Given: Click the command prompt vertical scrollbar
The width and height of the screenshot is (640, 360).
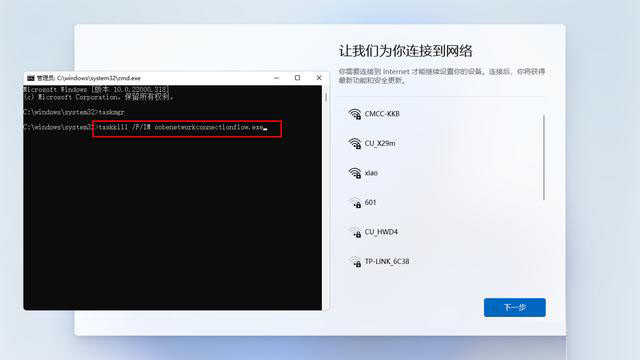Looking at the screenshot, I should [326, 98].
